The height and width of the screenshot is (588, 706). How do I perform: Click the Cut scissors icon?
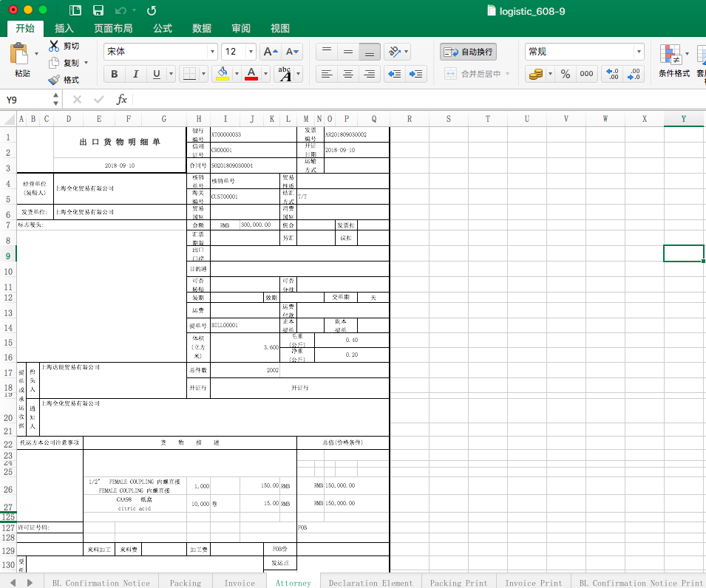(54, 46)
